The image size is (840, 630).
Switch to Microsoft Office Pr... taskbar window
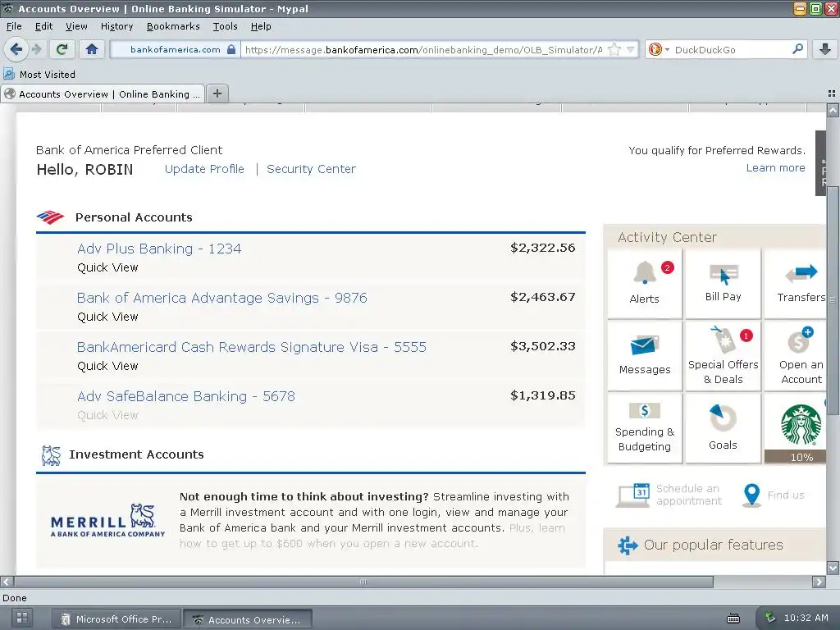coord(116,619)
